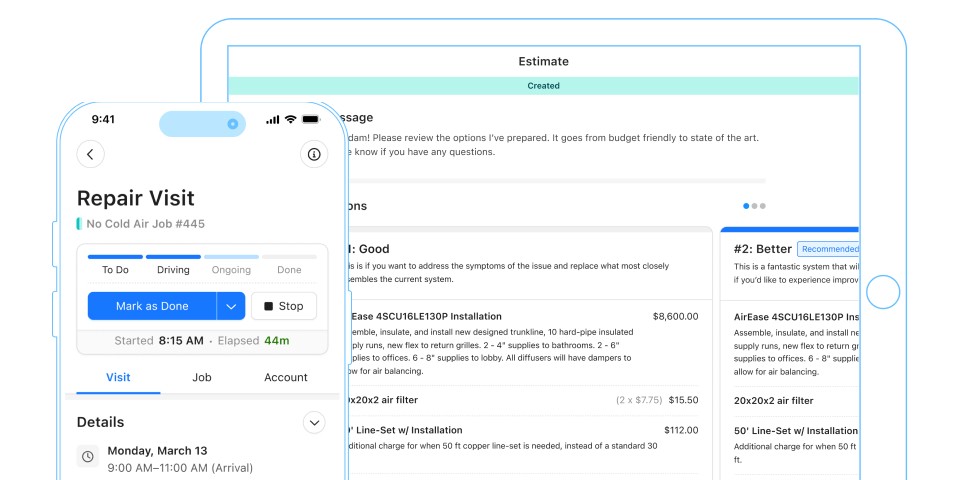Click the phone battery status icon
This screenshot has height=480, width=960.
[x=311, y=119]
